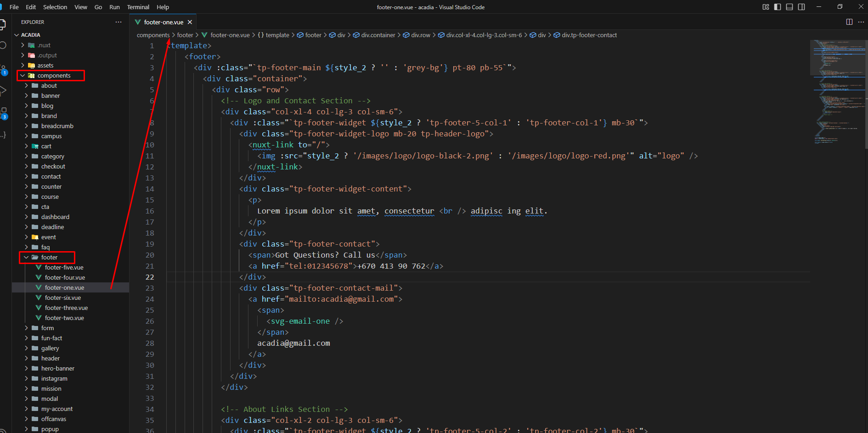Open the Extensions view with badge 3
The height and width of the screenshot is (433, 868).
[x=3, y=113]
